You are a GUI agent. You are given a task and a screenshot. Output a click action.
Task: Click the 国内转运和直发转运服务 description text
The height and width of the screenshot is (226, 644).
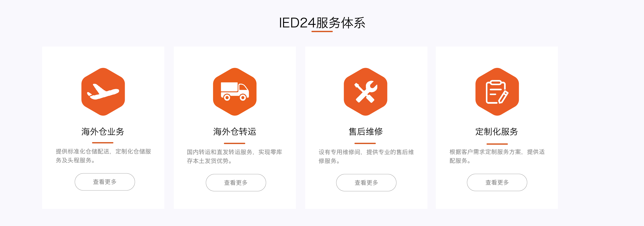point(234,156)
